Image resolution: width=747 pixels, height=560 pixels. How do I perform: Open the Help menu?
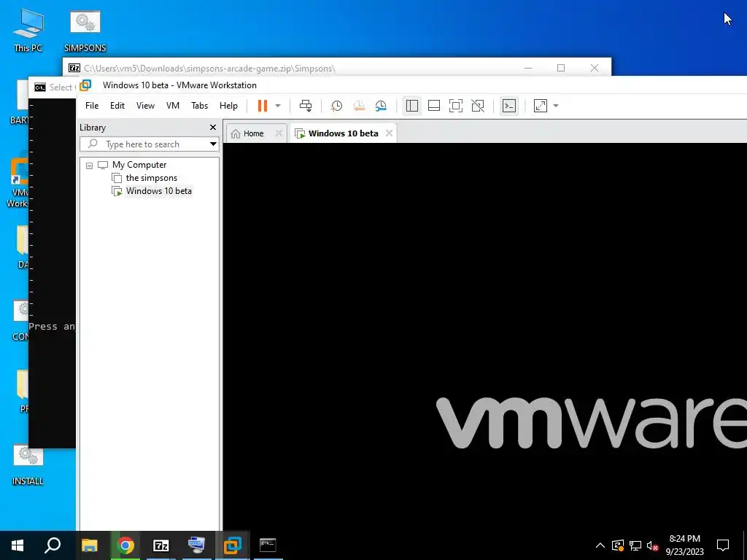[228, 106]
